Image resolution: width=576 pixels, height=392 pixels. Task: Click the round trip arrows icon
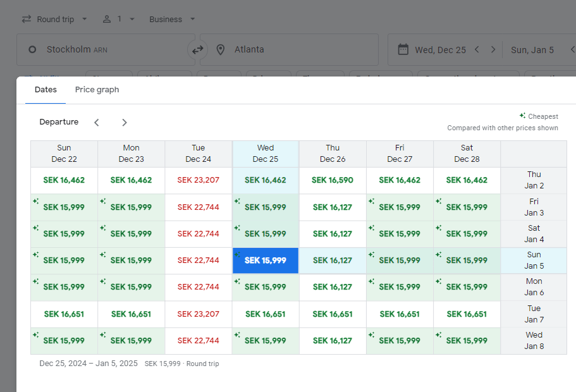pos(27,19)
